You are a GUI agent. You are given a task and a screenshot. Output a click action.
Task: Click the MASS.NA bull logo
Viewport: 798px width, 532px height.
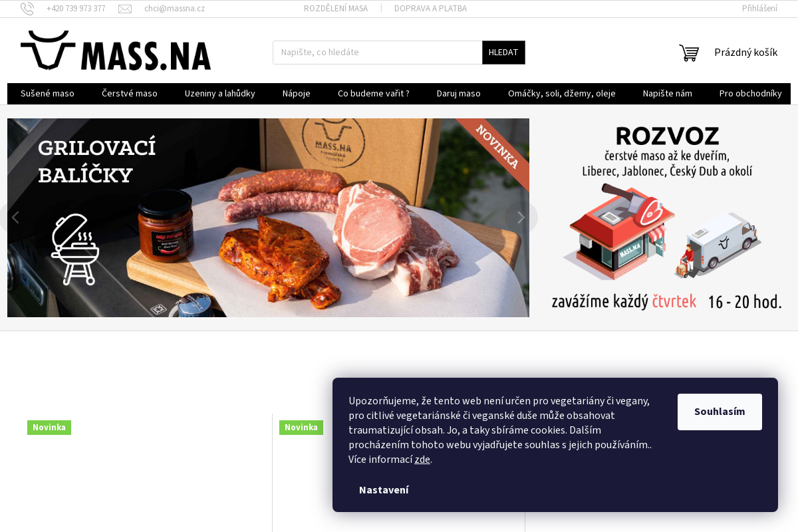116,51
